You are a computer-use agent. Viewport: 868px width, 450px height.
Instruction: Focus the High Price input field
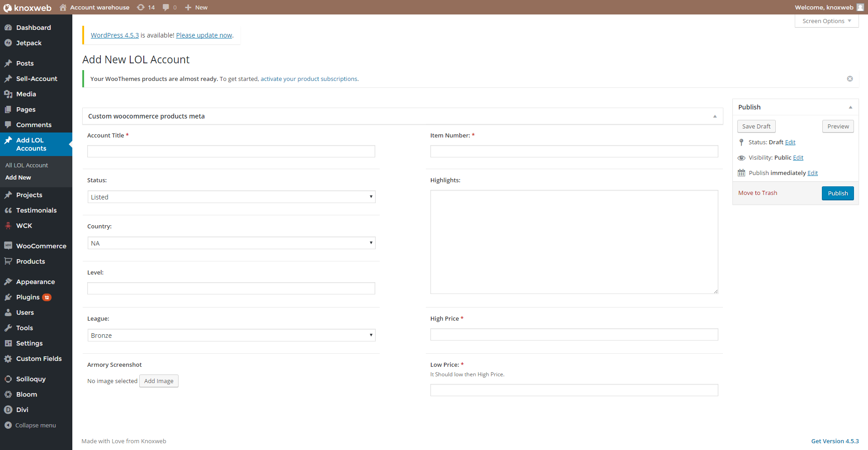pos(574,334)
